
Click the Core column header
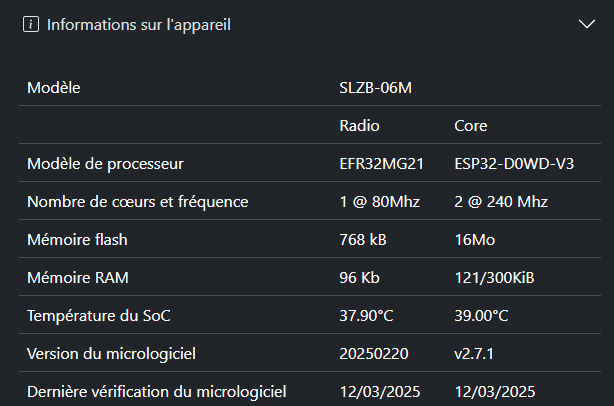click(471, 126)
